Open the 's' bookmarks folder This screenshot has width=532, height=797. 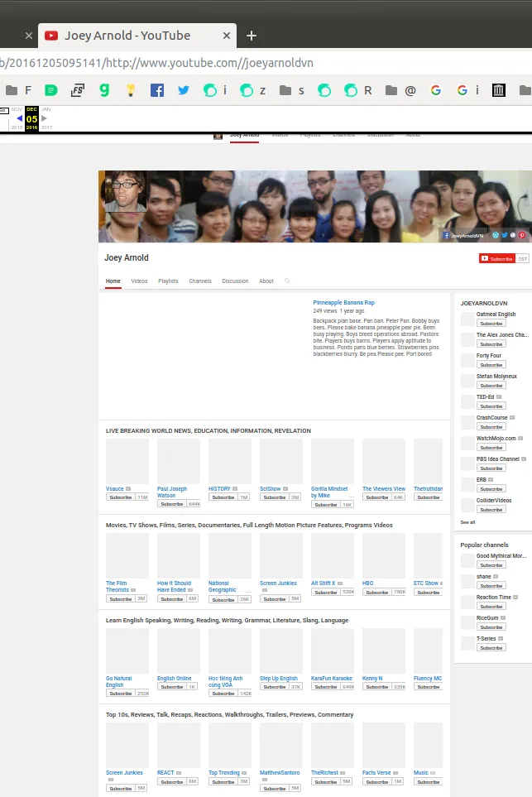pyautogui.click(x=292, y=90)
